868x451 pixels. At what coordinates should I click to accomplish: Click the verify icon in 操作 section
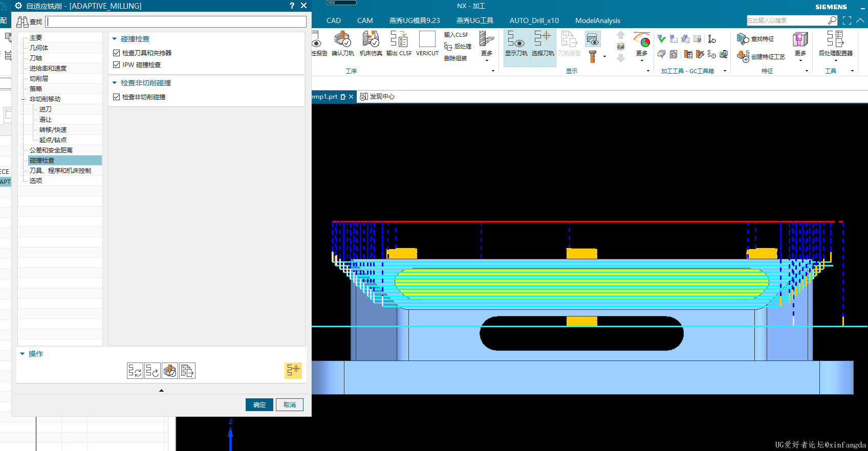click(x=170, y=371)
